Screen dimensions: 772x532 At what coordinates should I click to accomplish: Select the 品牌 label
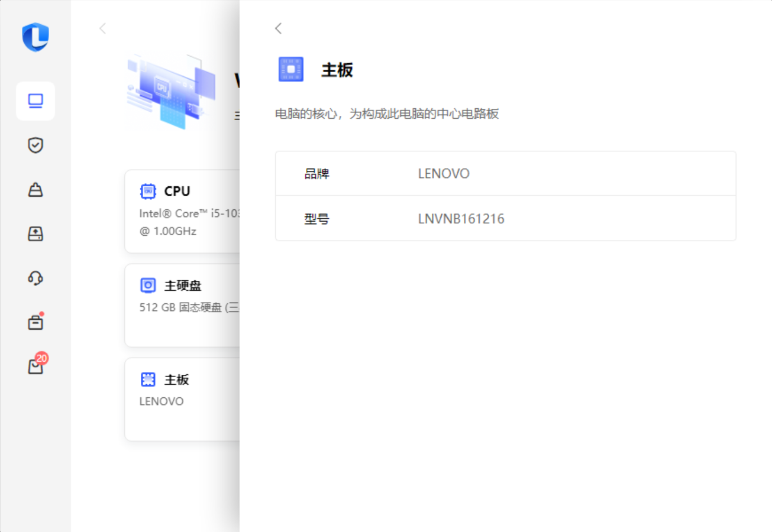click(x=316, y=174)
